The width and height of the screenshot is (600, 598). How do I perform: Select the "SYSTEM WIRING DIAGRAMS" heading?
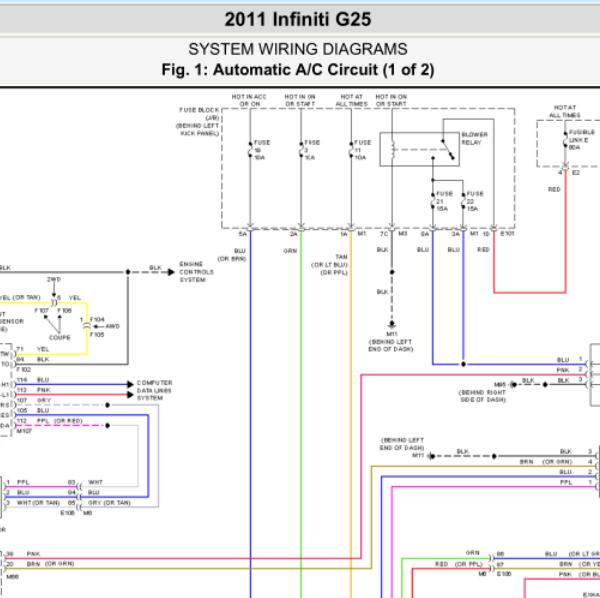[298, 49]
